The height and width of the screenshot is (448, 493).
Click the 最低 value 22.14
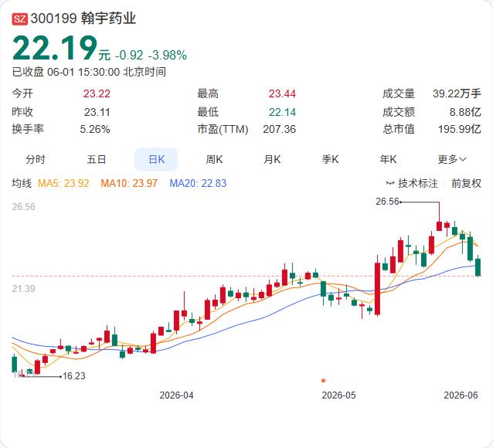click(282, 112)
